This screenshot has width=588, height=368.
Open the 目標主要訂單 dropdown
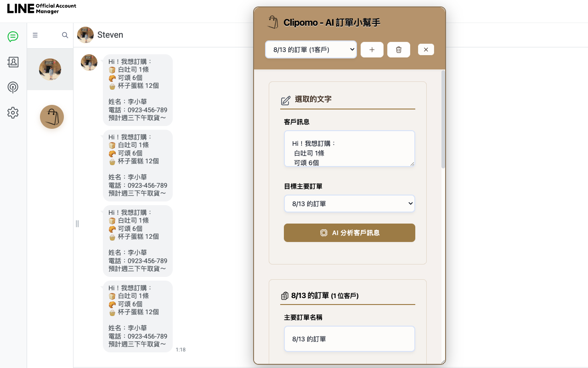[349, 204]
